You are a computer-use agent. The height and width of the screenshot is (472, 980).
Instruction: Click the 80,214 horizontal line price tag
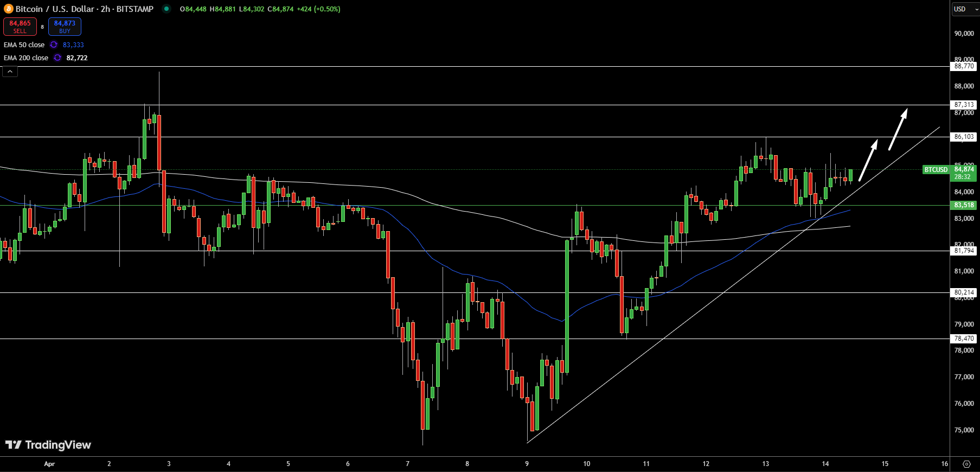pyautogui.click(x=964, y=292)
